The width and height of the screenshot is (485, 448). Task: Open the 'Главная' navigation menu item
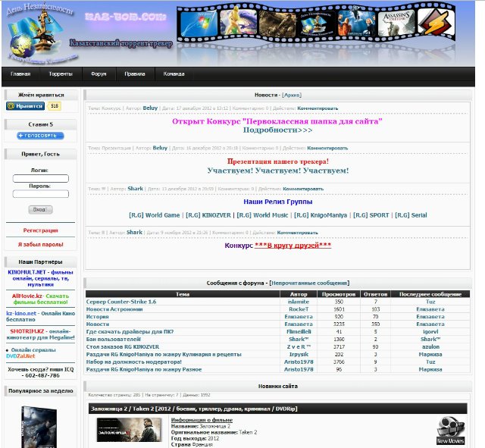click(x=20, y=74)
